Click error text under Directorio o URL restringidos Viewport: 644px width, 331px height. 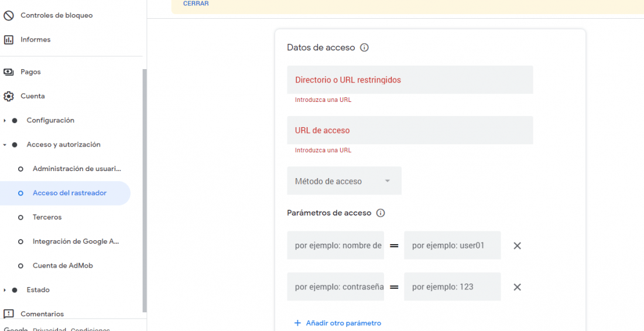tap(323, 100)
